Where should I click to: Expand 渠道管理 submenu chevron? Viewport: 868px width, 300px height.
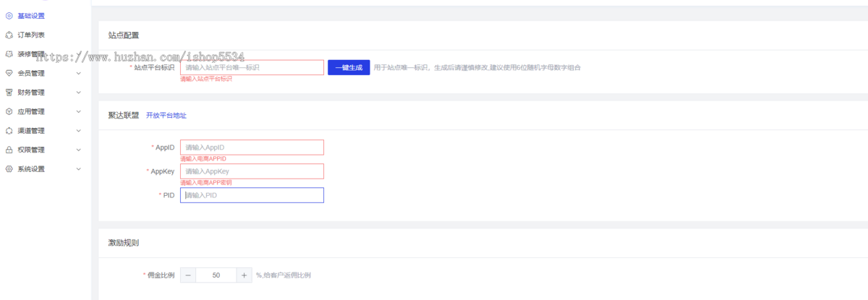click(x=78, y=131)
